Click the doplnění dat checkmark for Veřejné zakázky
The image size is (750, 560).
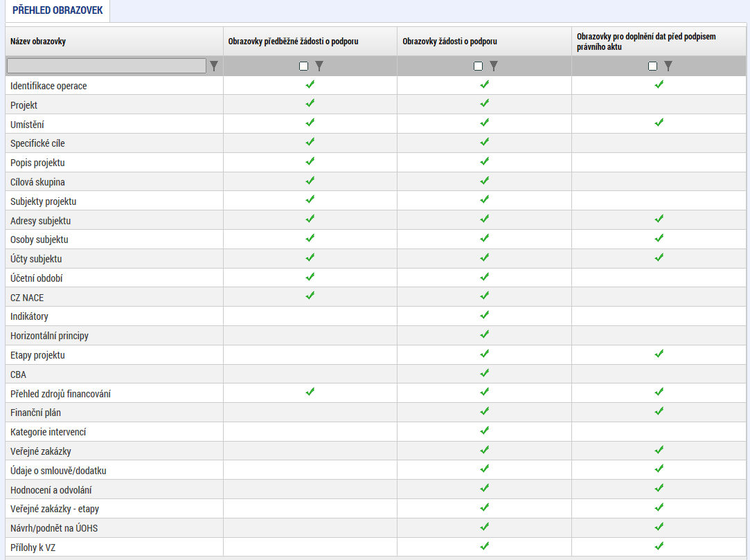[659, 450]
